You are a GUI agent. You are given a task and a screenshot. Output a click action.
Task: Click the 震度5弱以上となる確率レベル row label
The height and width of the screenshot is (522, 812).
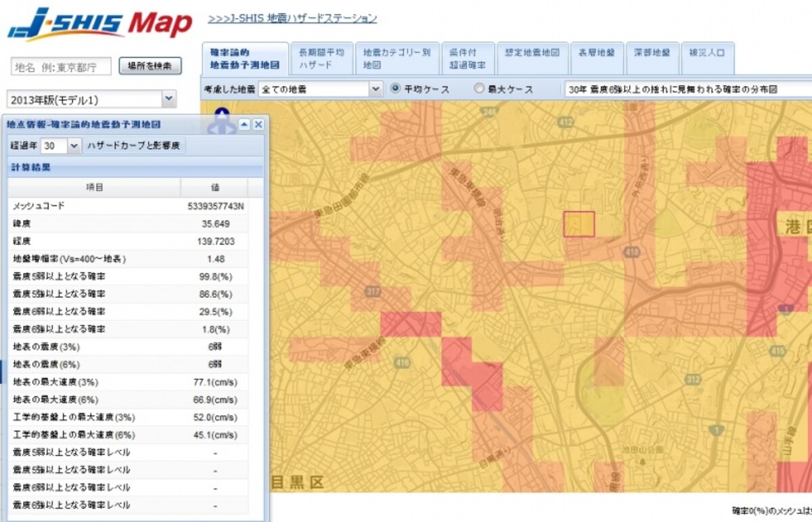(x=71, y=452)
